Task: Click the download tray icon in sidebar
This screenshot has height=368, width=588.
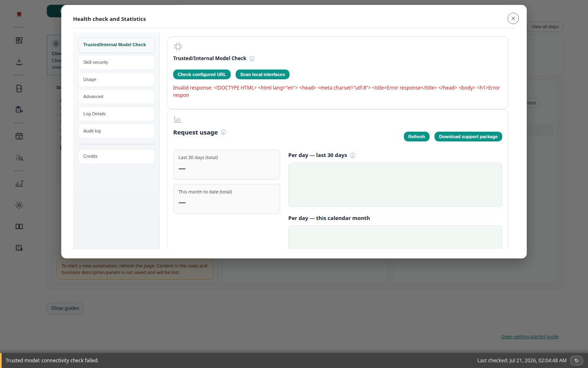Action: tap(19, 62)
